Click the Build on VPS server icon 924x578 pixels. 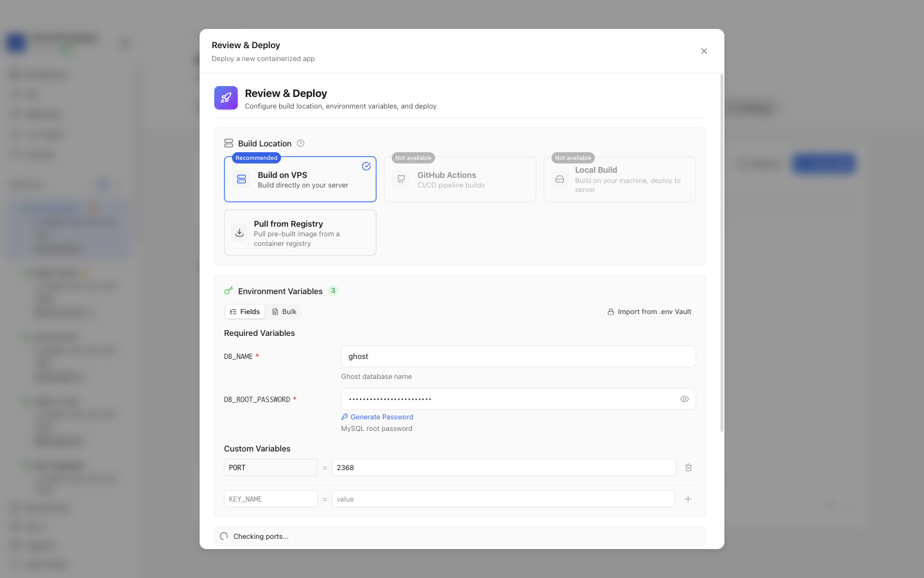pos(242,179)
